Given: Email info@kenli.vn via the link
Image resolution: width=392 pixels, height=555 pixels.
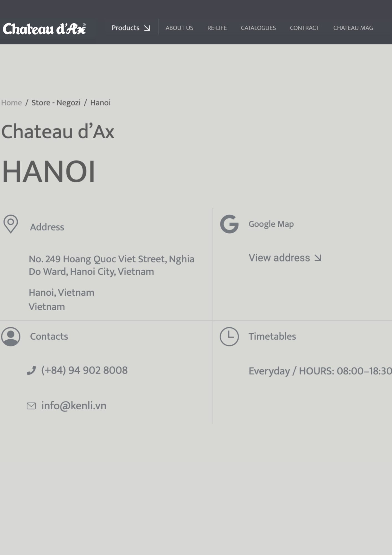Looking at the screenshot, I should (74, 406).
